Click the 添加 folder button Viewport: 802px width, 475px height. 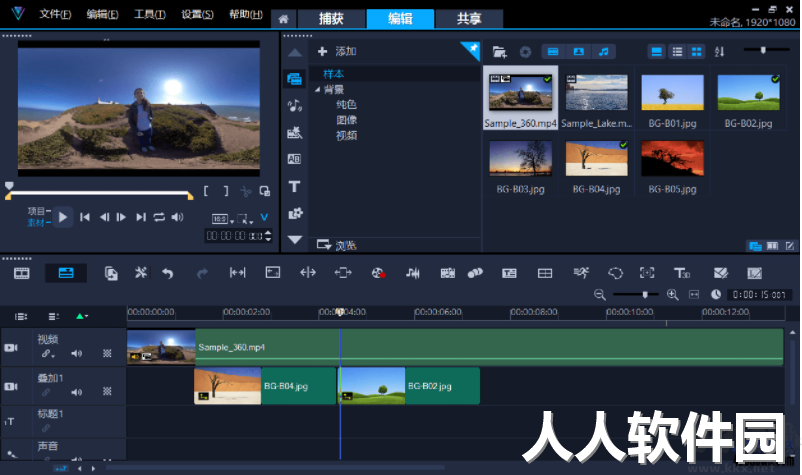click(337, 52)
